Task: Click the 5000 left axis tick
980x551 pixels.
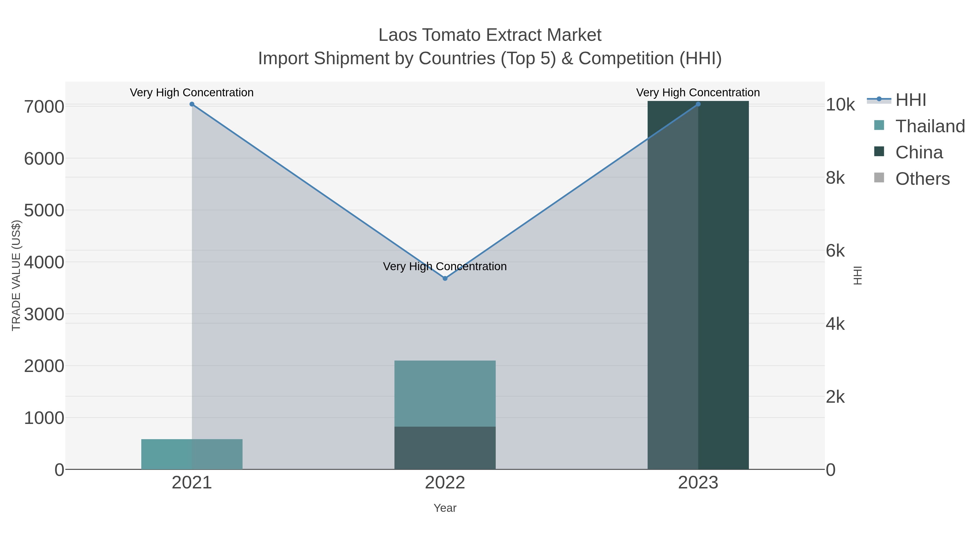Action: pyautogui.click(x=44, y=210)
